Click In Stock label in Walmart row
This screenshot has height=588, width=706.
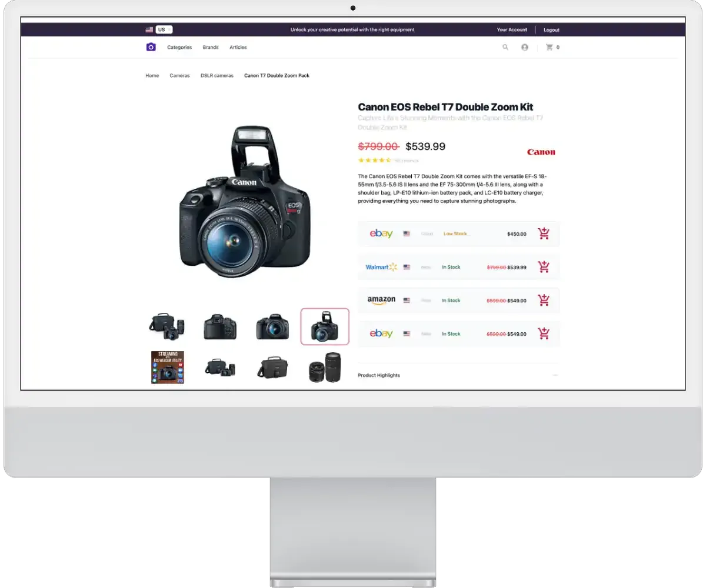451,267
